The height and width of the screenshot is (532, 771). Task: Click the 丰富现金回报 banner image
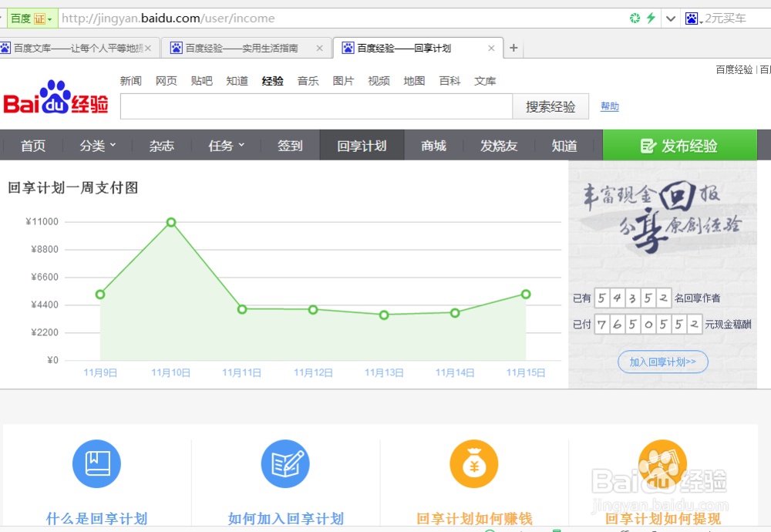coord(662,218)
